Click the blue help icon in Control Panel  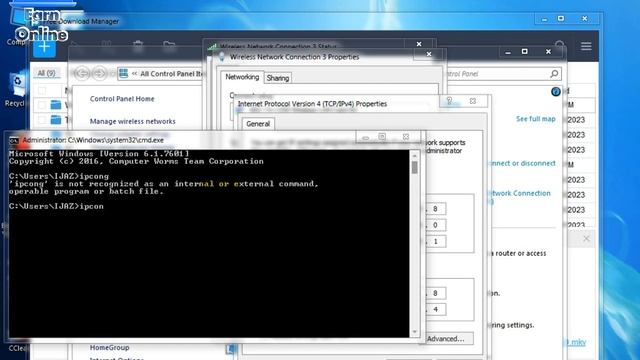tap(555, 92)
